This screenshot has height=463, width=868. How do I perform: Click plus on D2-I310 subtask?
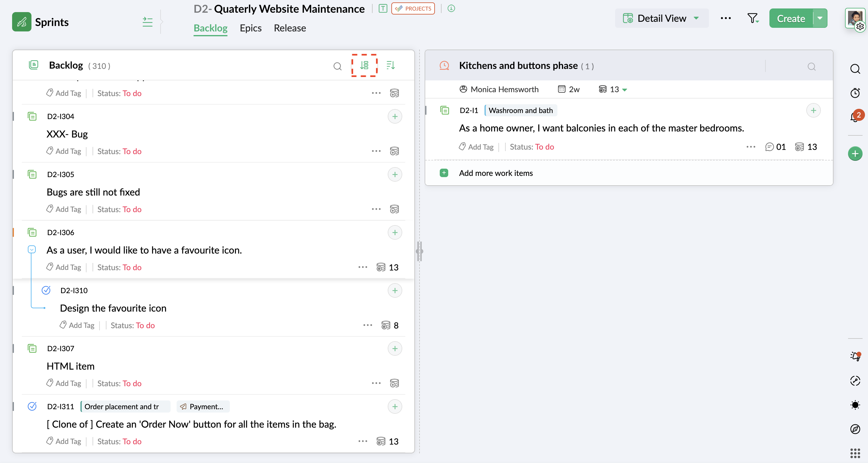(x=395, y=291)
